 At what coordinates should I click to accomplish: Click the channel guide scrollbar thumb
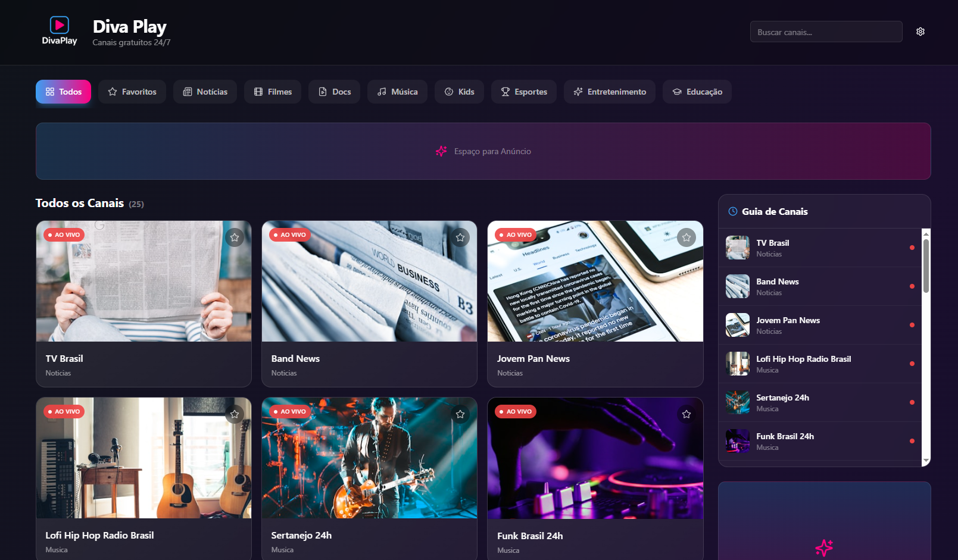click(x=926, y=266)
